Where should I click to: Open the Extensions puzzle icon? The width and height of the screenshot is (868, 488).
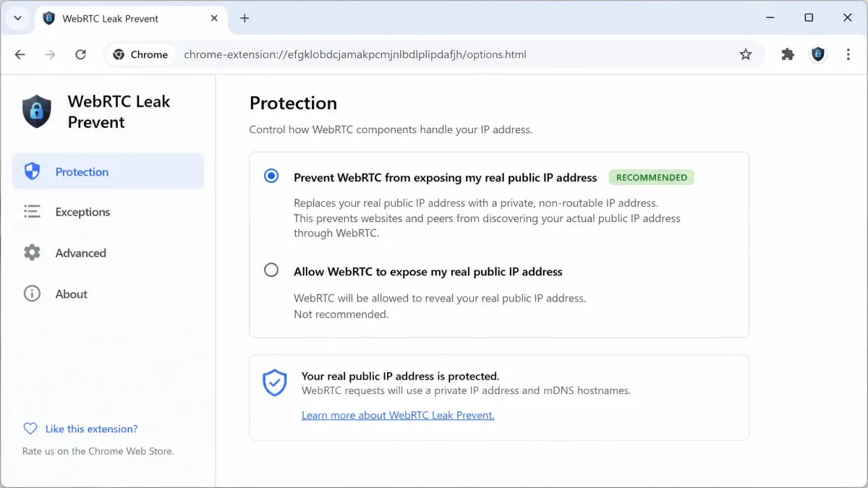(x=788, y=54)
